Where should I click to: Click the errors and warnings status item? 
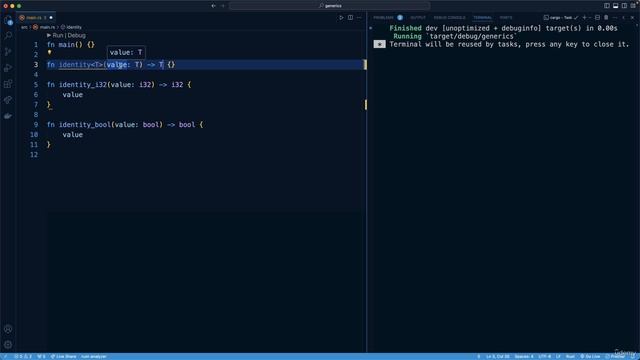(x=23, y=356)
